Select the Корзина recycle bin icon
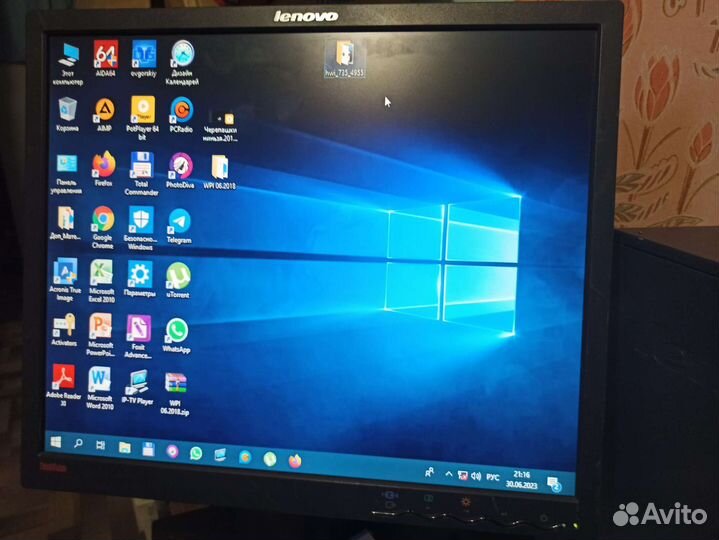The image size is (719, 540). pos(67,115)
